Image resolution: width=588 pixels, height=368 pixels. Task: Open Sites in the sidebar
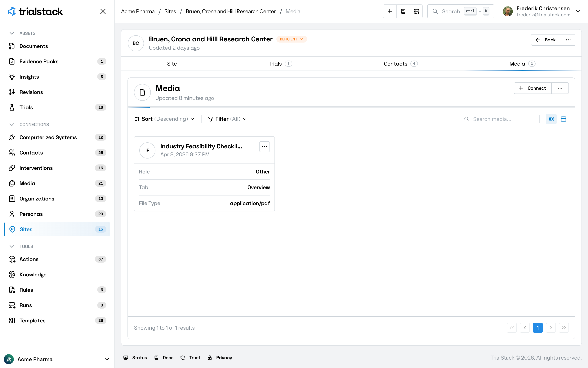point(57,229)
